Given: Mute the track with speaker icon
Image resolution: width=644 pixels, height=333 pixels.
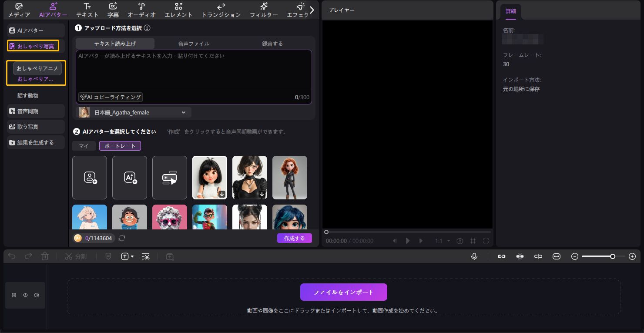Looking at the screenshot, I should click(37, 295).
